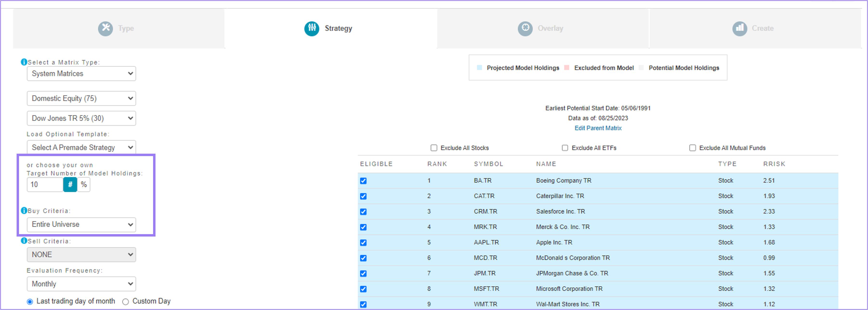The width and height of the screenshot is (868, 310).
Task: Click the BA.TR symbol cell
Action: 483,181
